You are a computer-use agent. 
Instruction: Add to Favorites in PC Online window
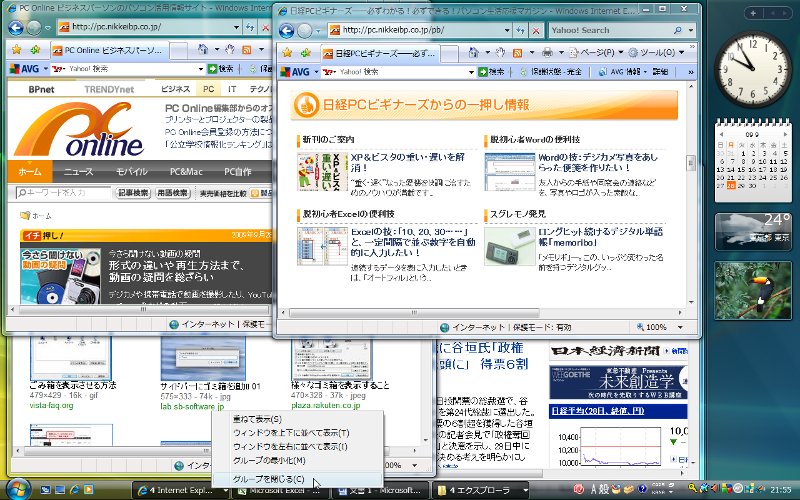pos(35,49)
